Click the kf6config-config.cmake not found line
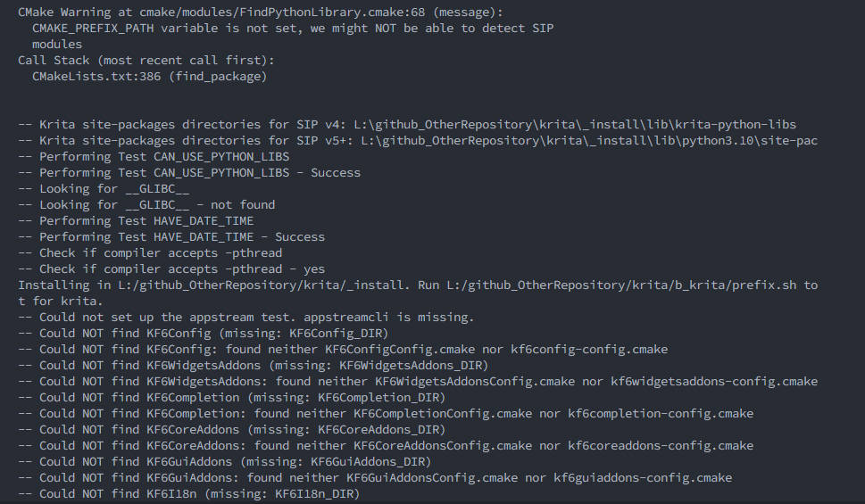This screenshot has width=865, height=504. 343,350
